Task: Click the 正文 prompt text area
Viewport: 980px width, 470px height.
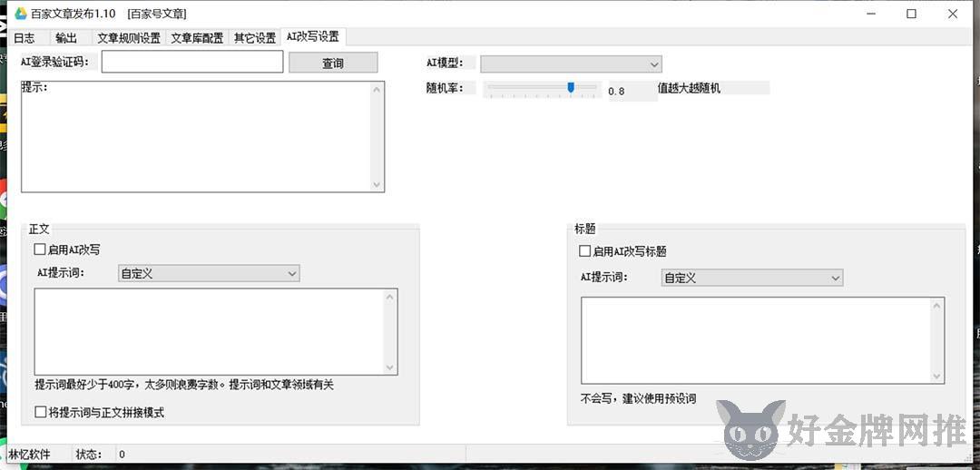Action: click(216, 332)
